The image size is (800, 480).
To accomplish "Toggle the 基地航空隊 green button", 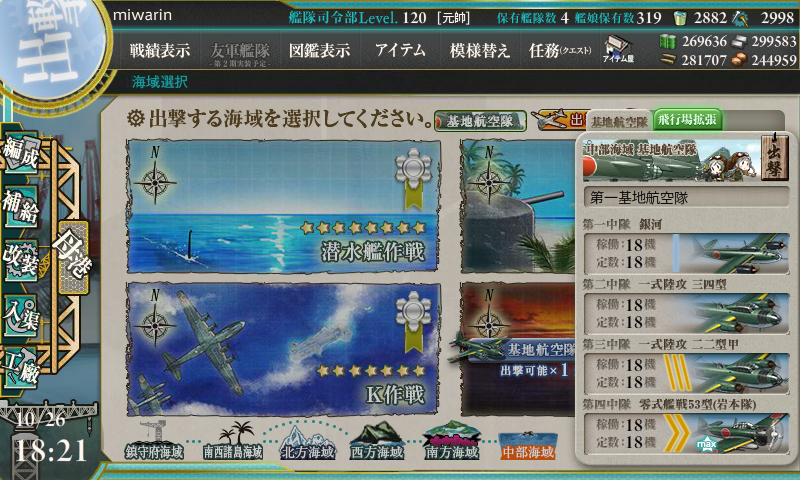I will tap(480, 121).
